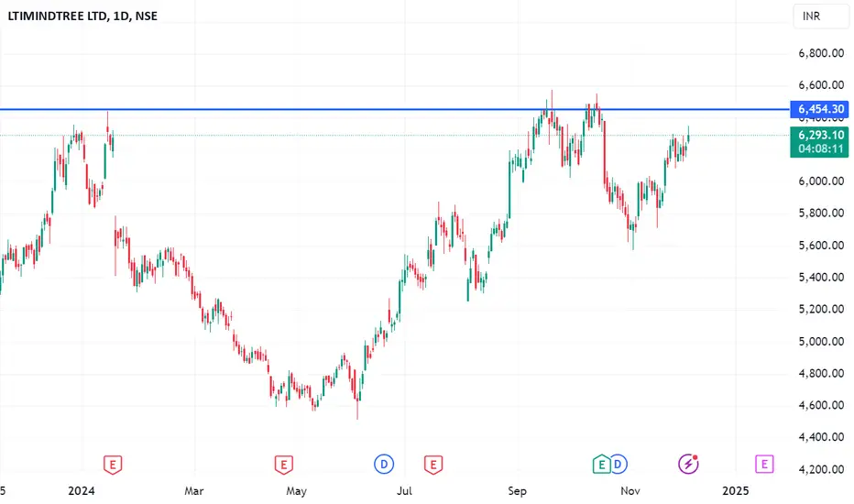Open the purple lightning event marker
The height and width of the screenshot is (504, 854).
coord(688,464)
